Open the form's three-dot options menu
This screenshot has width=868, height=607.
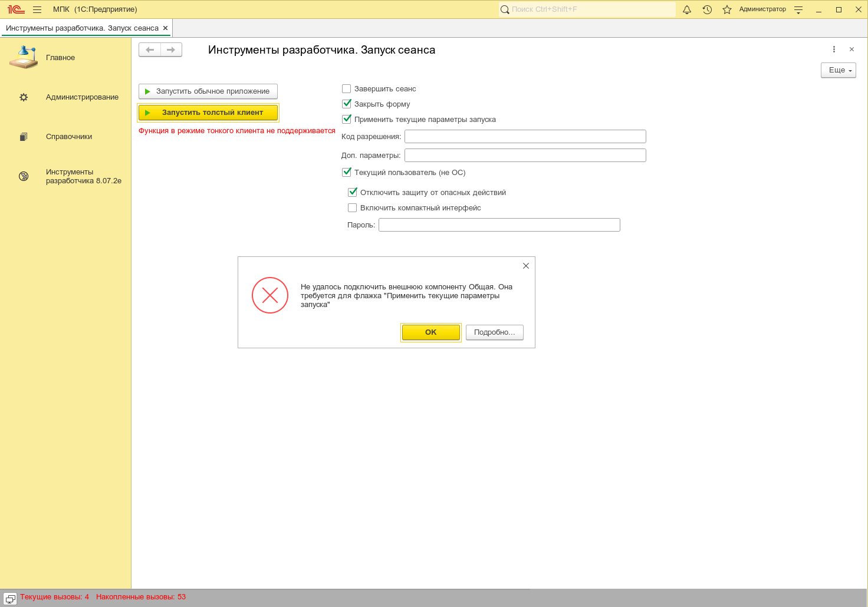tap(834, 50)
